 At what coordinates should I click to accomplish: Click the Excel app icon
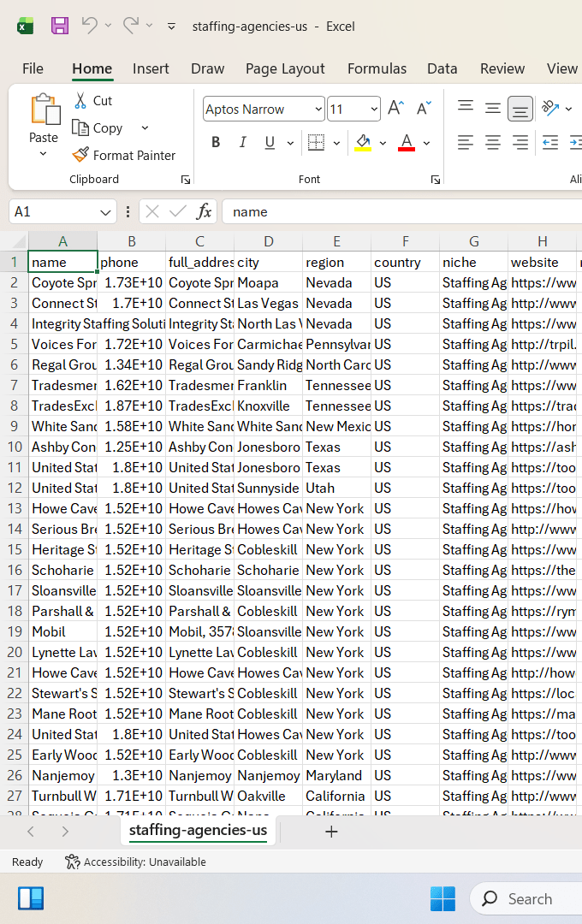(x=26, y=26)
